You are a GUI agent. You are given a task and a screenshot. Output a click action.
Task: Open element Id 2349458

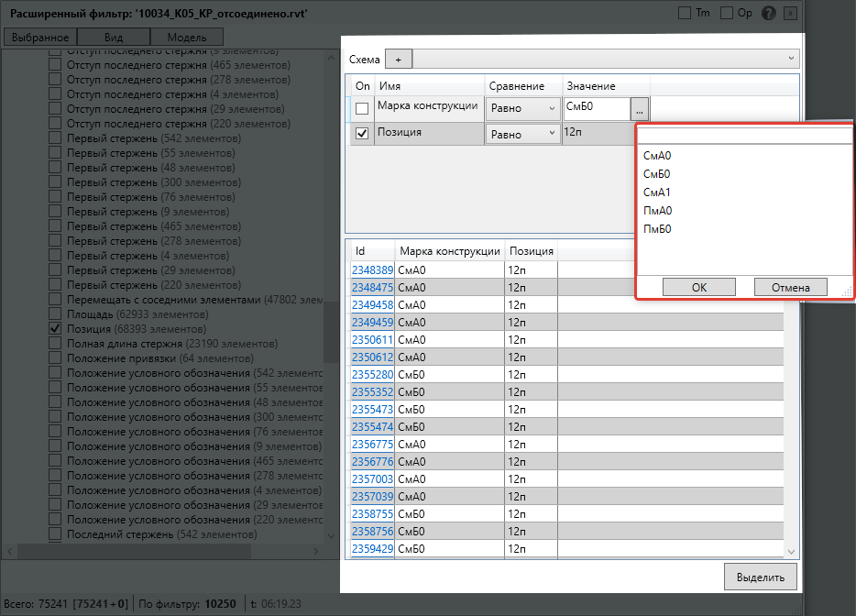point(372,304)
